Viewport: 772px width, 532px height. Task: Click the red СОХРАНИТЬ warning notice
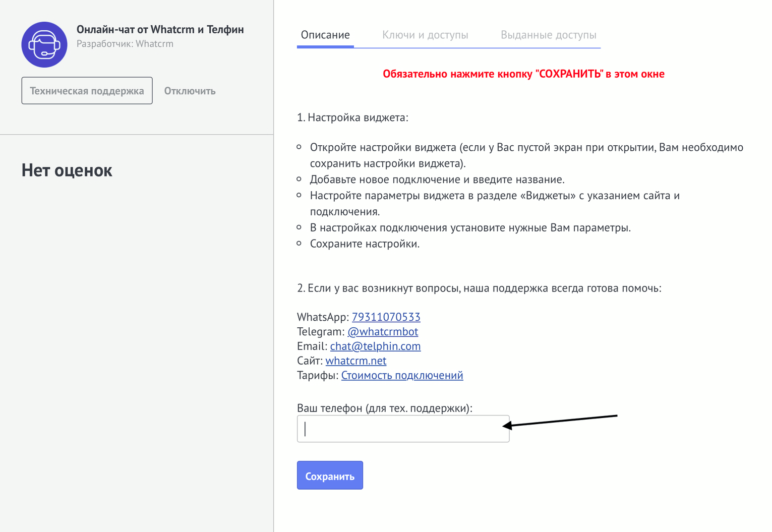coord(523,74)
